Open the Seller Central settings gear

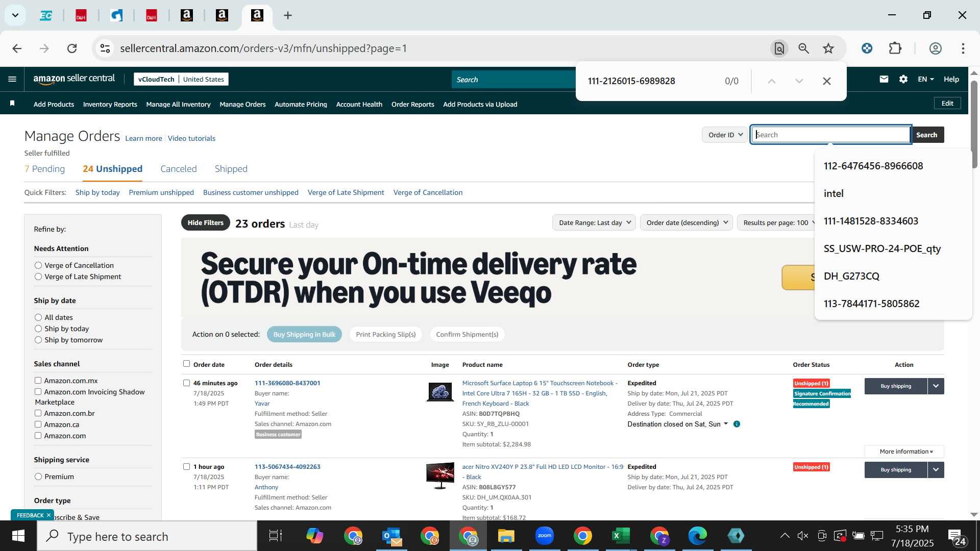(903, 79)
